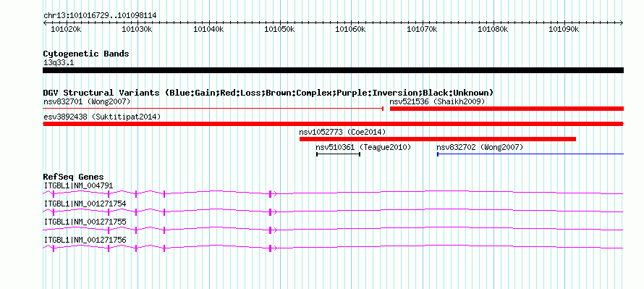644x289 pixels.
Task: Click the 101020k ruler tick label
Action: 66,29
